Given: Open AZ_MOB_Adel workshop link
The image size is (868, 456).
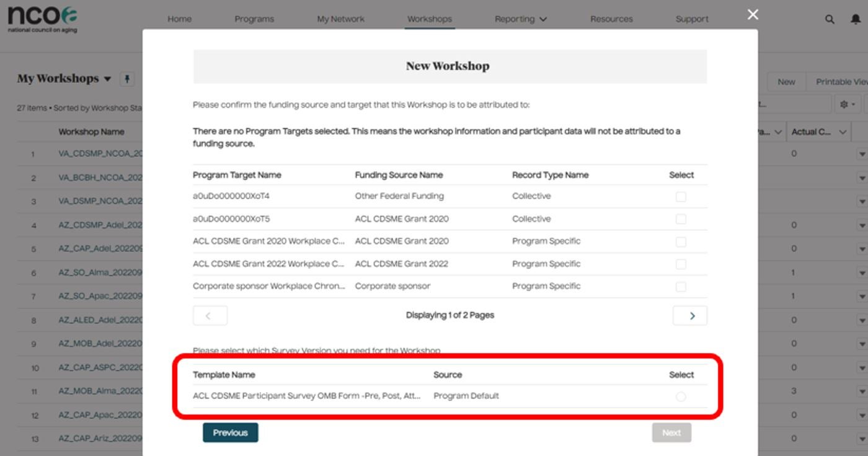Looking at the screenshot, I should coord(100,344).
